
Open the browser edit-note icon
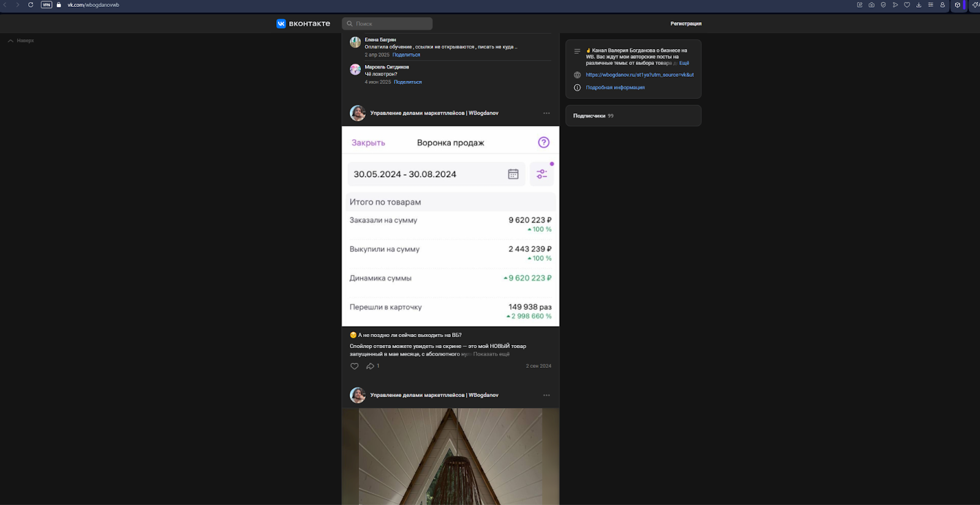[859, 5]
